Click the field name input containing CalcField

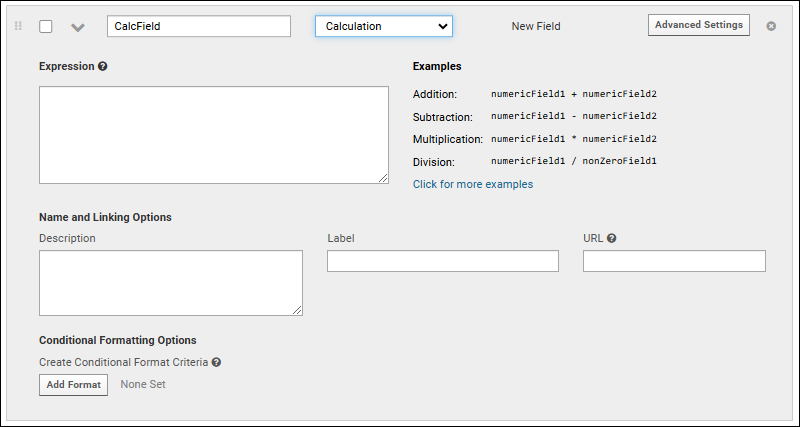tap(198, 26)
